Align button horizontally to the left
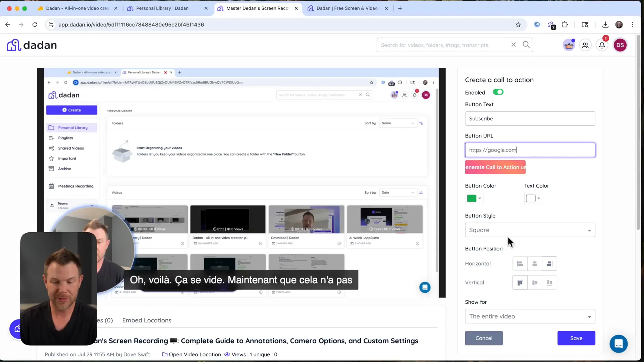The image size is (644, 362). (520, 264)
